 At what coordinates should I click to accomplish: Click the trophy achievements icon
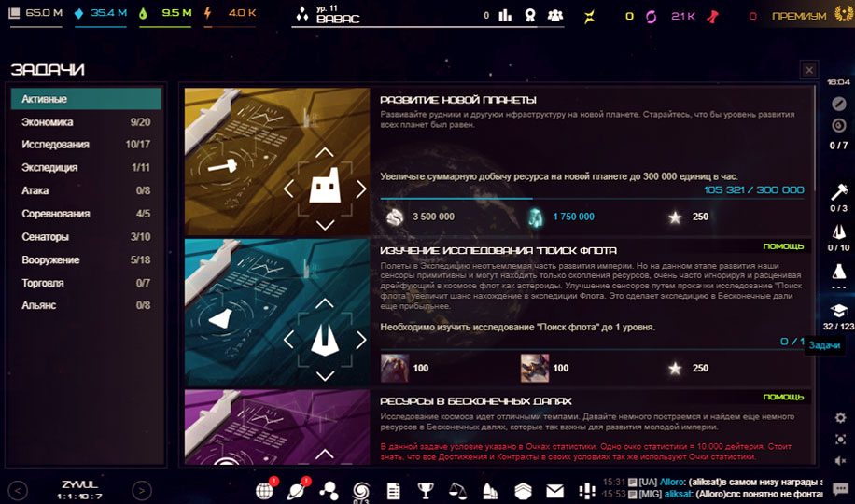(426, 490)
